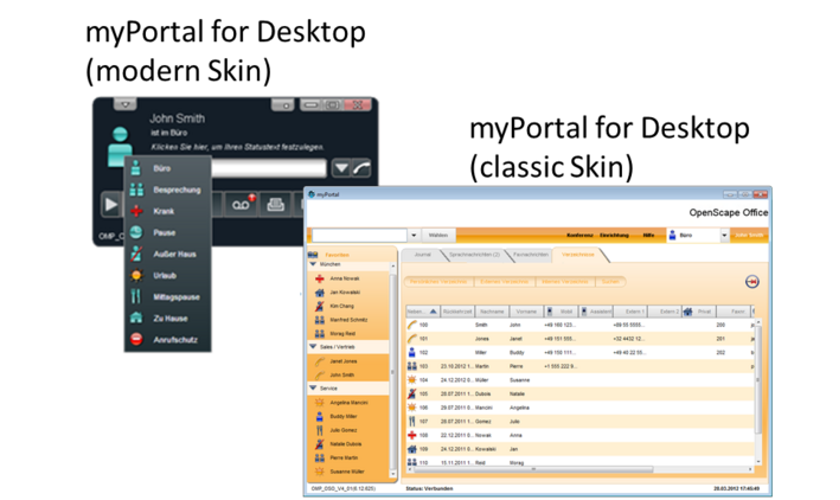Open Externes Verzeichnis sub-tab
This screenshot has width=840, height=500.
point(505,281)
